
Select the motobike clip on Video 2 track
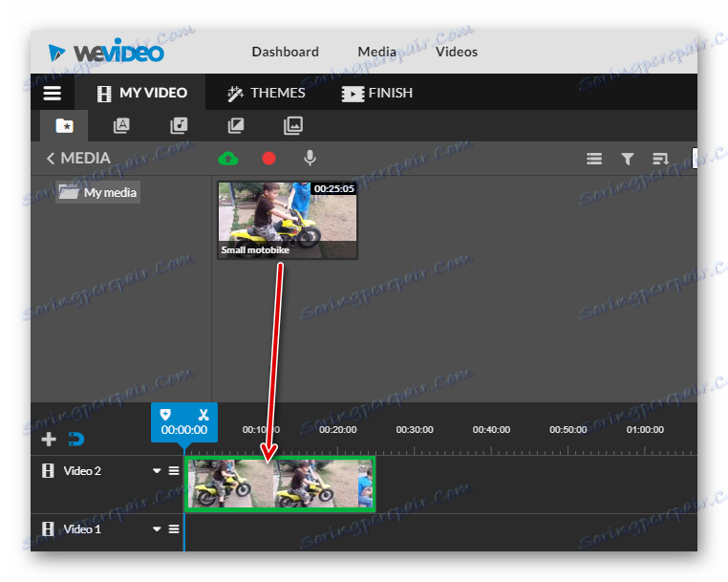(280, 484)
